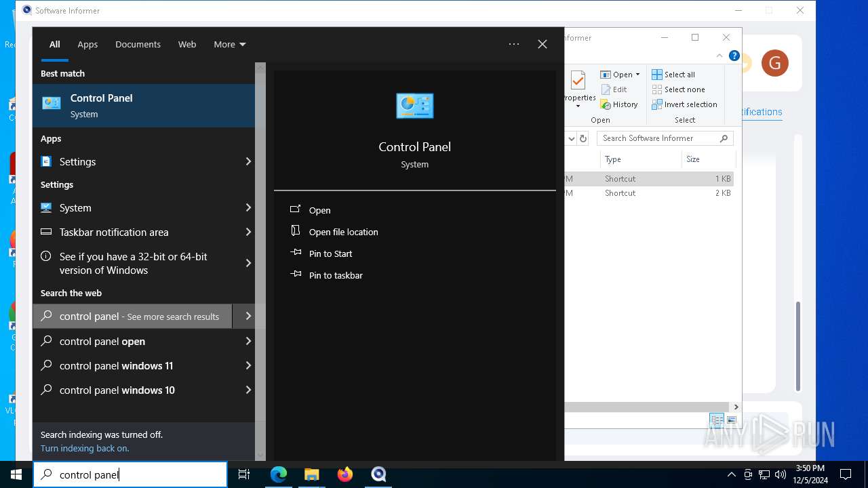Close the search panel with the X
868x488 pixels.
[542, 44]
